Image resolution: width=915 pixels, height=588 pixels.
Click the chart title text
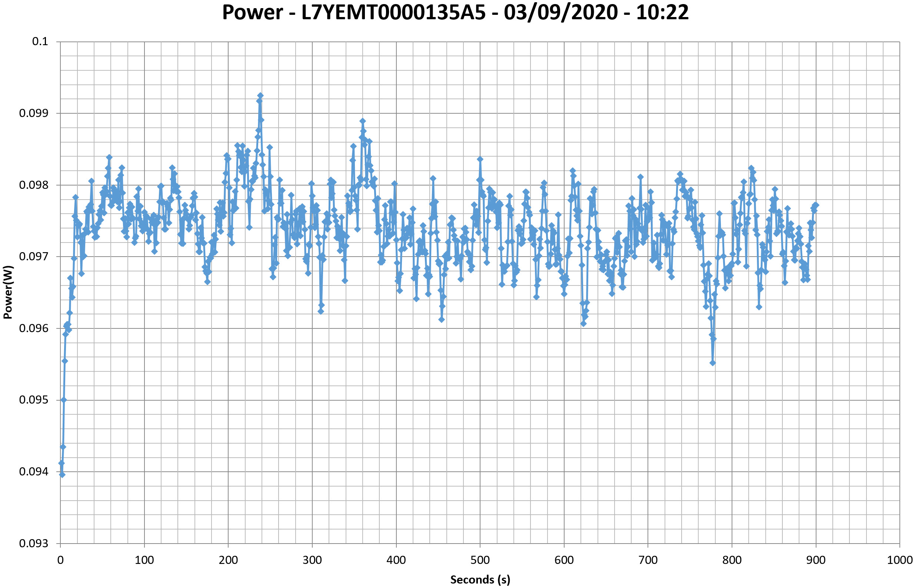(455, 12)
